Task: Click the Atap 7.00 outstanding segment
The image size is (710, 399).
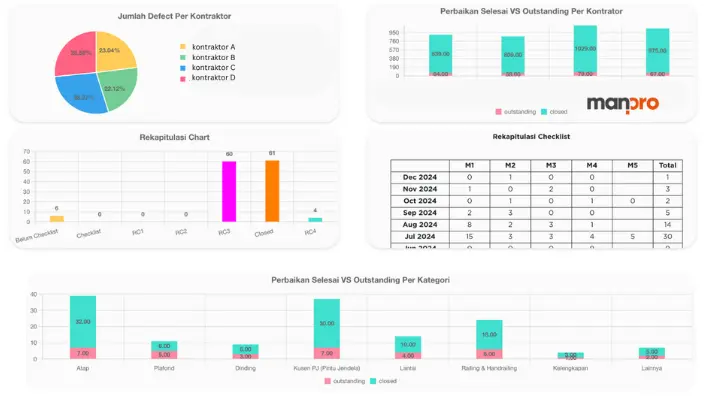Action: point(83,353)
